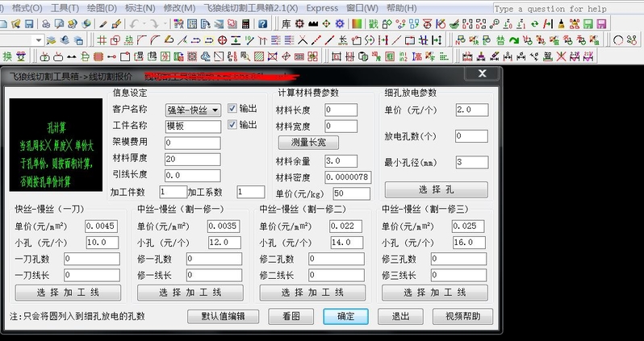644x341 pixels.
Task: Click the Type a question for help box
Action: [x=568, y=9]
